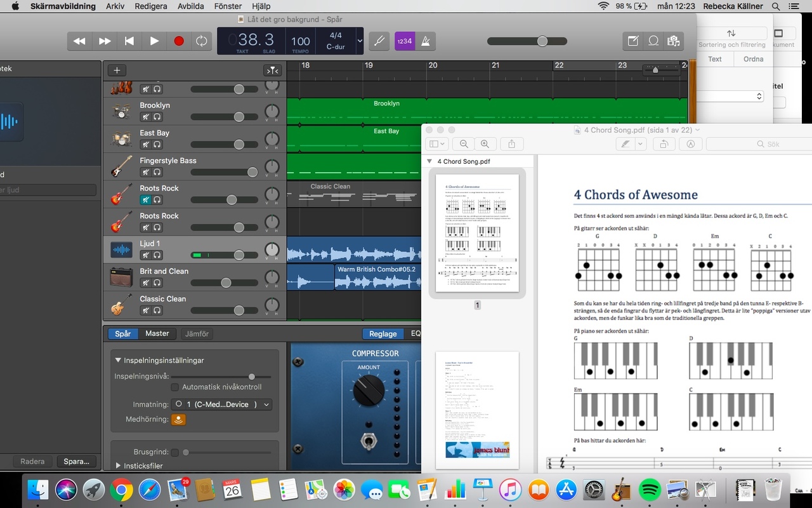Unmute the first Roots Rock track
Viewport: 812px width, 508px height.
[x=145, y=200]
